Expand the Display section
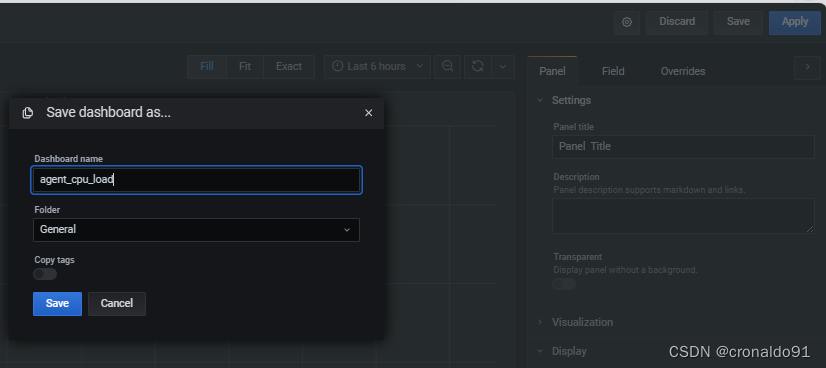The height and width of the screenshot is (368, 826). tap(562, 351)
